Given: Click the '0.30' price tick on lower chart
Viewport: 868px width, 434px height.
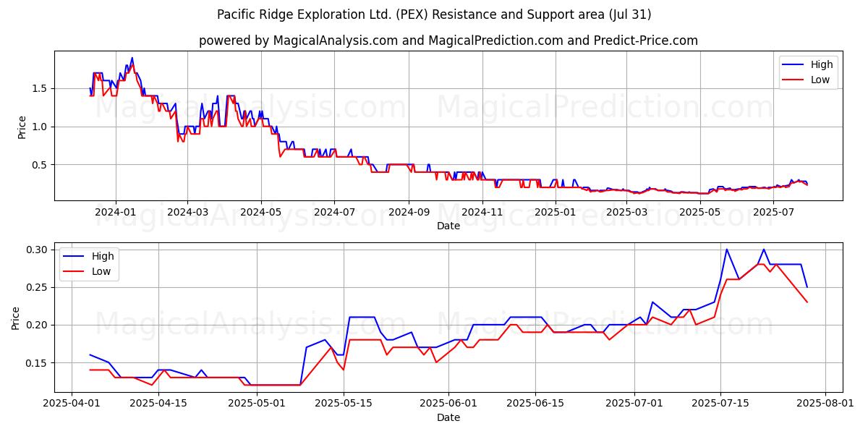Looking at the screenshot, I should (38, 250).
